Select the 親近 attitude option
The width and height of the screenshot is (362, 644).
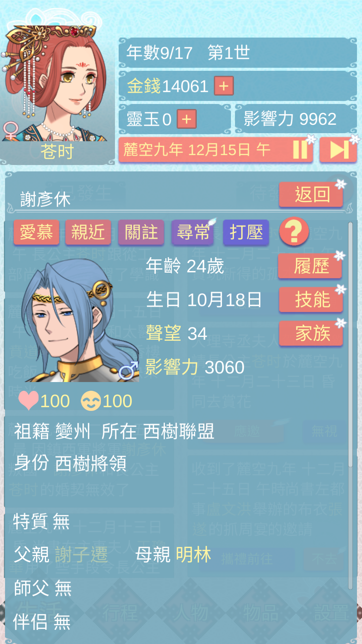tap(88, 232)
